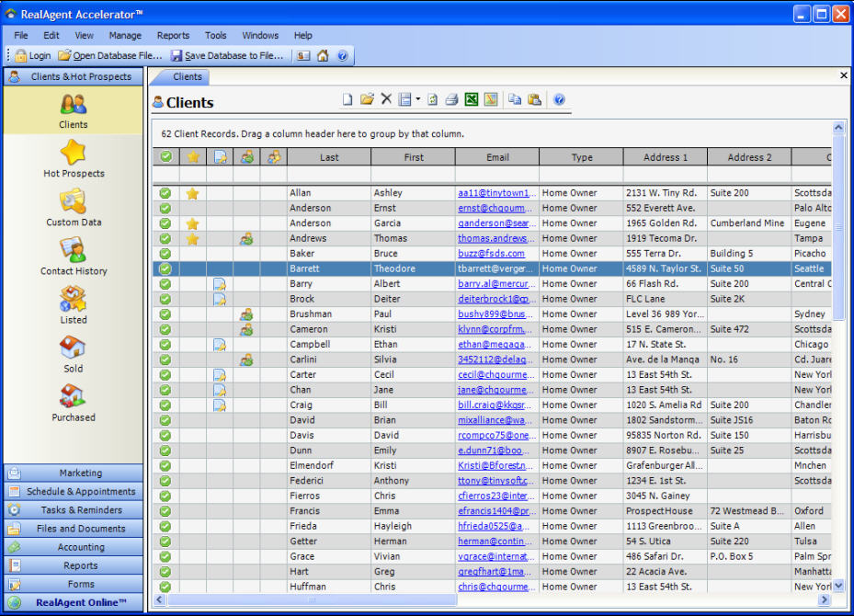
Task: Save database to file via toolbar
Action: pyautogui.click(x=227, y=55)
